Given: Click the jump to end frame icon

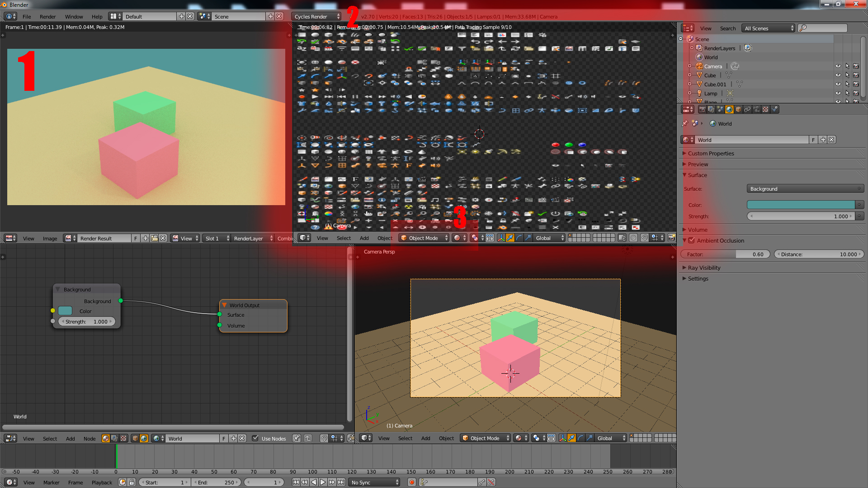Looking at the screenshot, I should 341,482.
